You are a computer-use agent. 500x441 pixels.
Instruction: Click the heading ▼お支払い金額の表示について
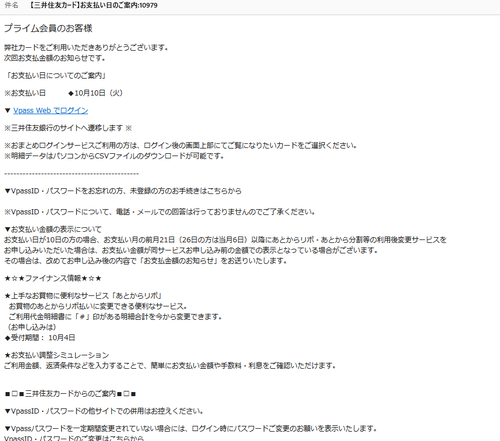(x=53, y=229)
